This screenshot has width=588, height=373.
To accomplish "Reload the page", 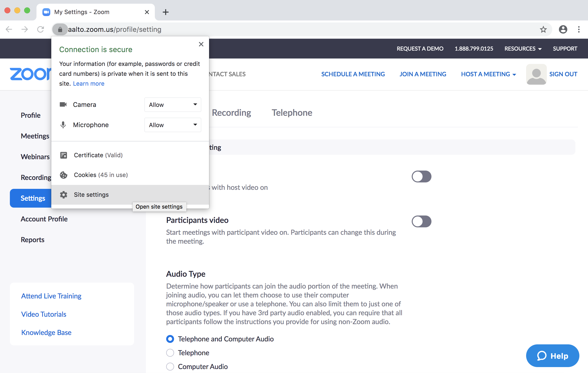I will pos(41,30).
